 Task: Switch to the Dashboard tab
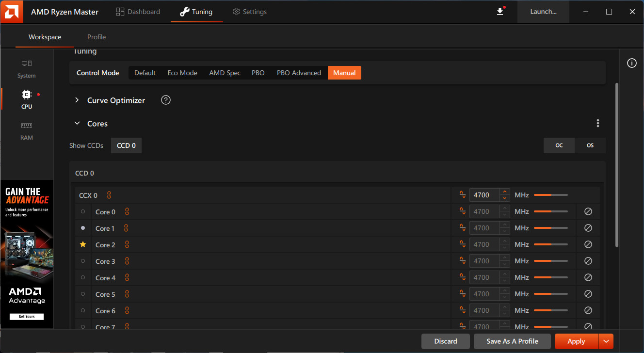pos(138,12)
